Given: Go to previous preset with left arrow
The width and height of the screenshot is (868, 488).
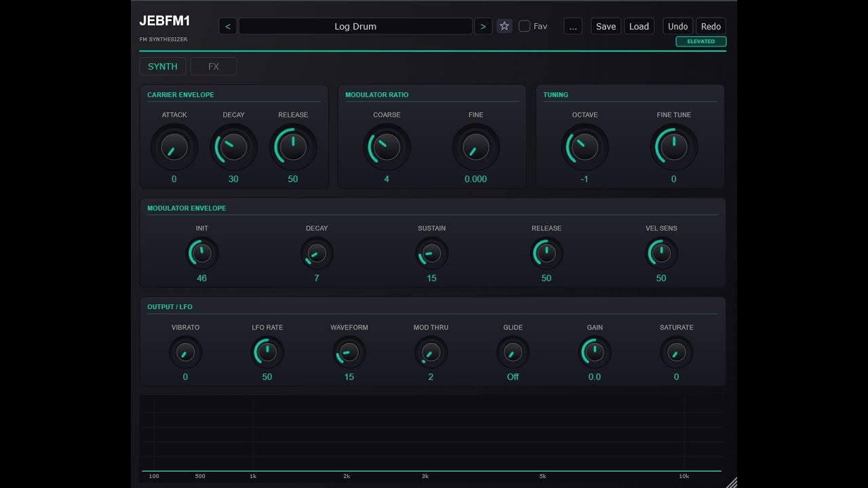Looking at the screenshot, I should [x=228, y=26].
